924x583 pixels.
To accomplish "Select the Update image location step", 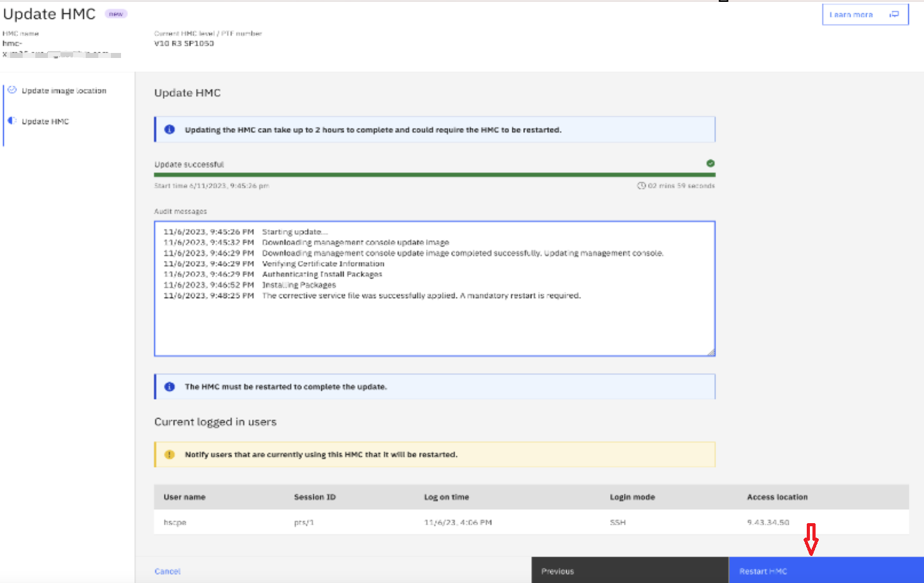I will [x=64, y=91].
